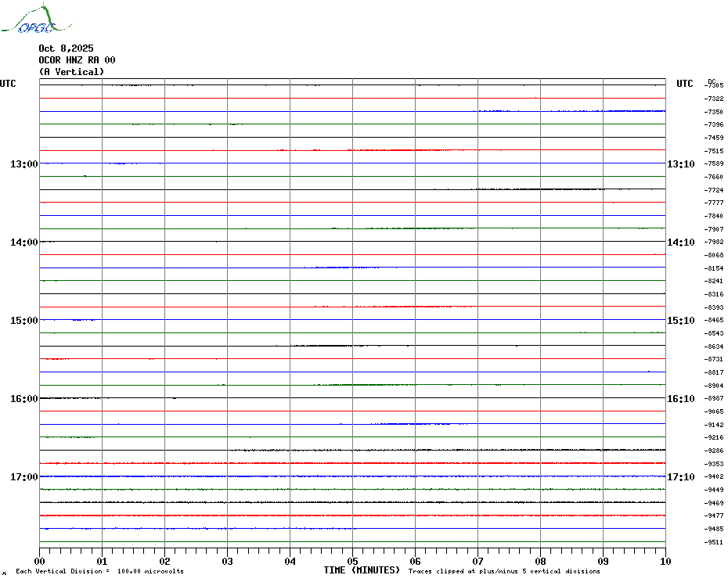Click the 10 minute tick label
The width and height of the screenshot is (728, 582).
[665, 561]
